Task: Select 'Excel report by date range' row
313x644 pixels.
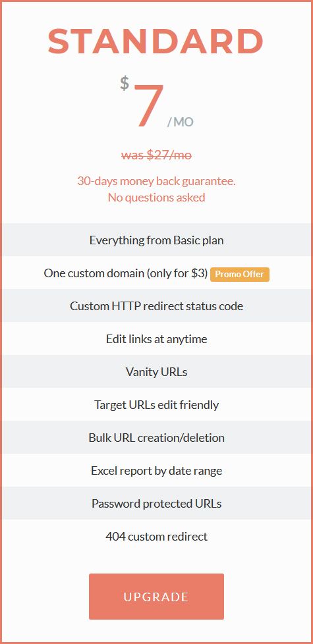Action: point(157,470)
